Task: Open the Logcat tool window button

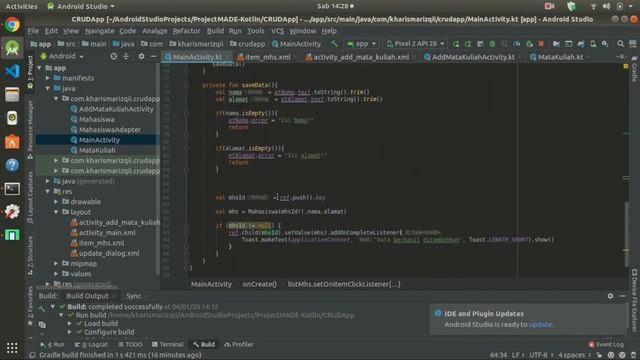Action: click(92, 344)
